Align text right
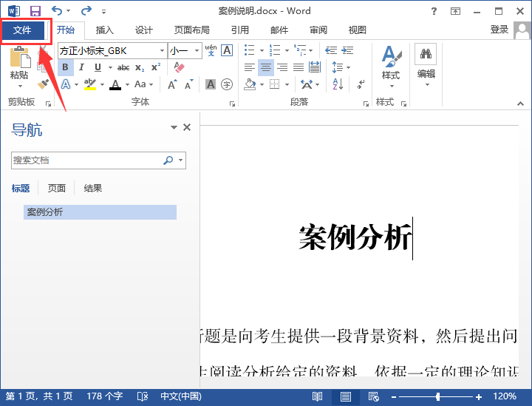 pyautogui.click(x=282, y=67)
